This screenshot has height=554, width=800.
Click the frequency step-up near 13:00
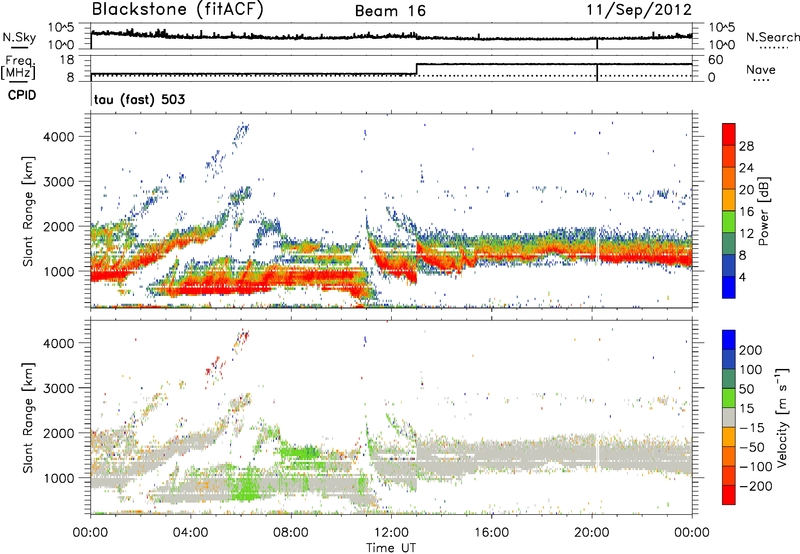[416, 69]
